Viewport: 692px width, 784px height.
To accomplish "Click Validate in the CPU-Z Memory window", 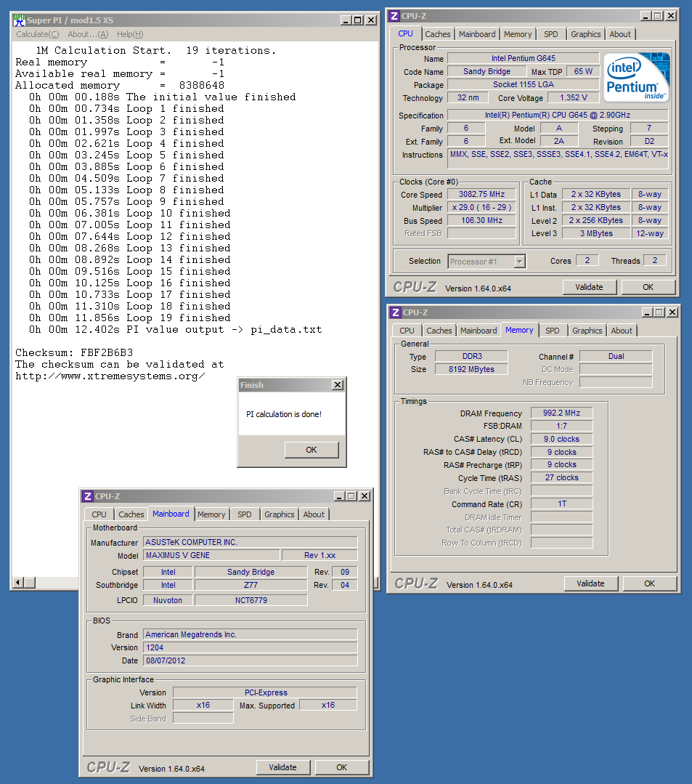I will coord(590,583).
